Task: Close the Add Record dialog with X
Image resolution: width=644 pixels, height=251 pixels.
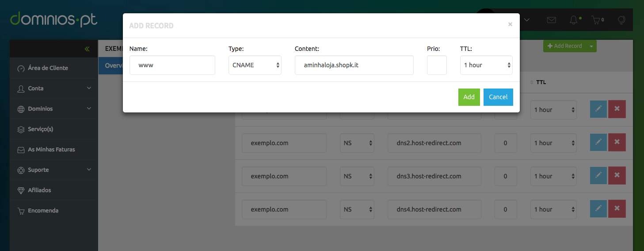Action: pos(510,24)
